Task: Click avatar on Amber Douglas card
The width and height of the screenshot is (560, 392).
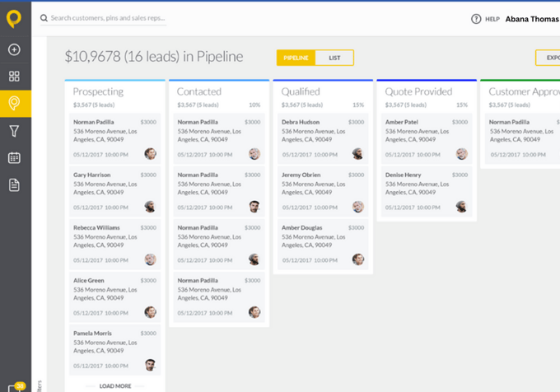Action: pos(358,259)
